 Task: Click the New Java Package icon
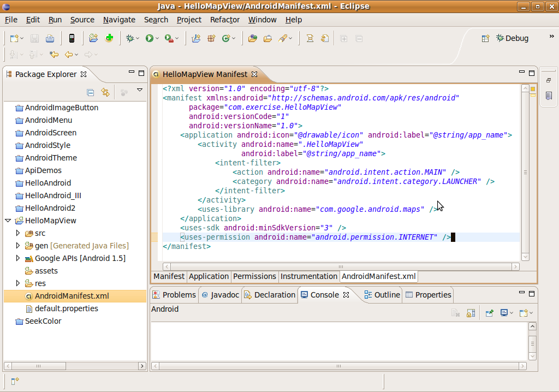(x=211, y=39)
